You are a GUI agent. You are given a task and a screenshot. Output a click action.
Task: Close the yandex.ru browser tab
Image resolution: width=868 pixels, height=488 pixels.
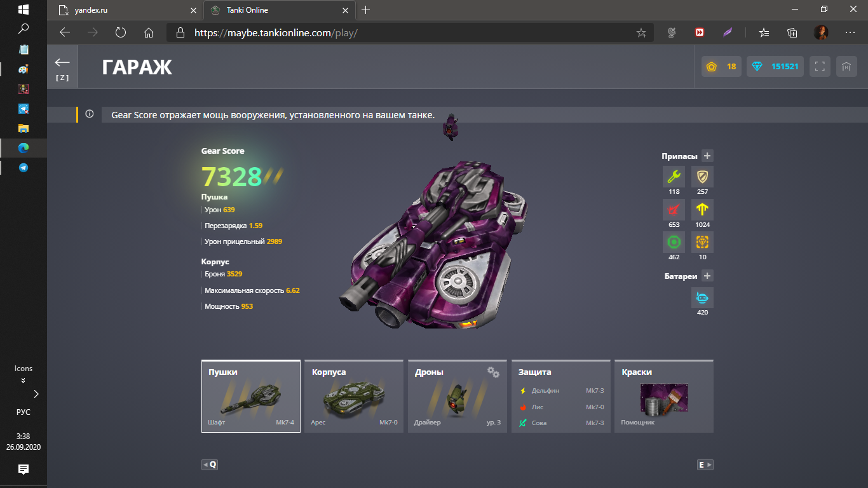coord(193,10)
